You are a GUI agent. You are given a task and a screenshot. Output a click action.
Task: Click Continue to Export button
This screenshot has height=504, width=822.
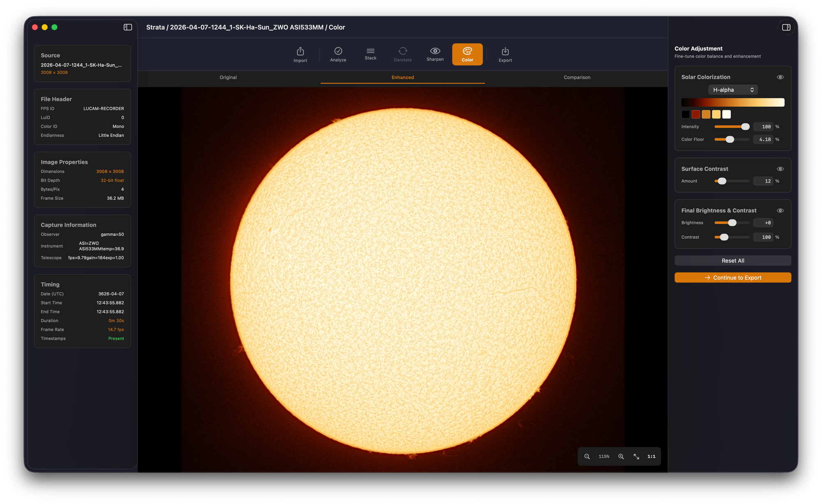click(732, 278)
